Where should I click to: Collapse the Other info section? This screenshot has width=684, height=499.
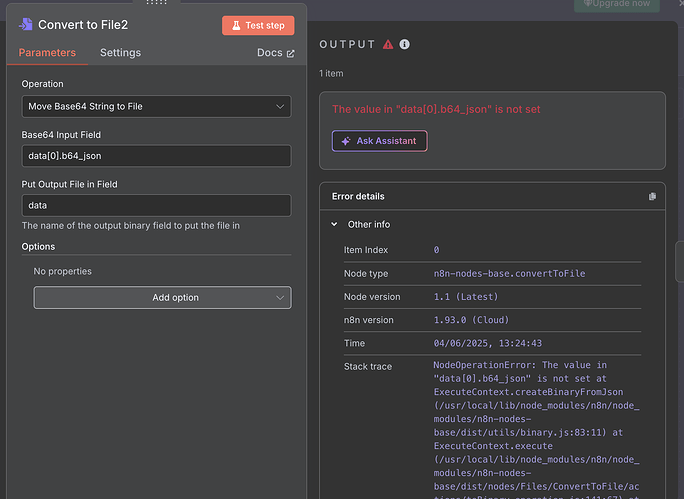point(334,224)
